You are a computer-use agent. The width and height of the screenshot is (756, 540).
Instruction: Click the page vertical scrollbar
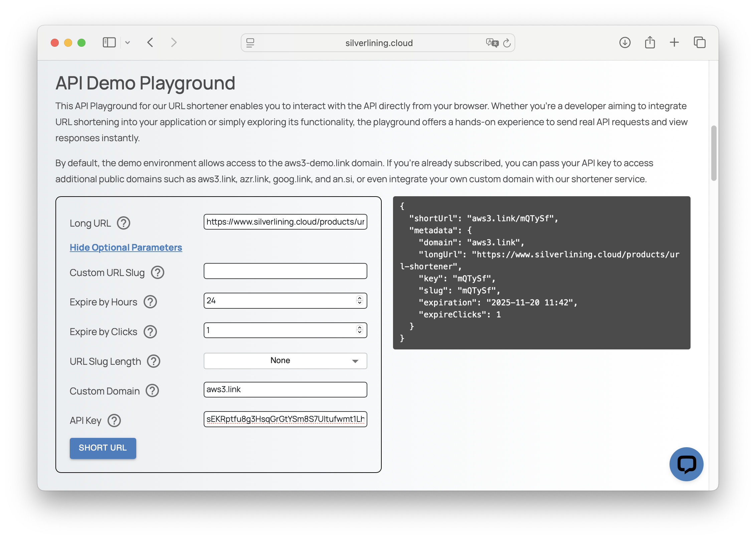click(714, 153)
